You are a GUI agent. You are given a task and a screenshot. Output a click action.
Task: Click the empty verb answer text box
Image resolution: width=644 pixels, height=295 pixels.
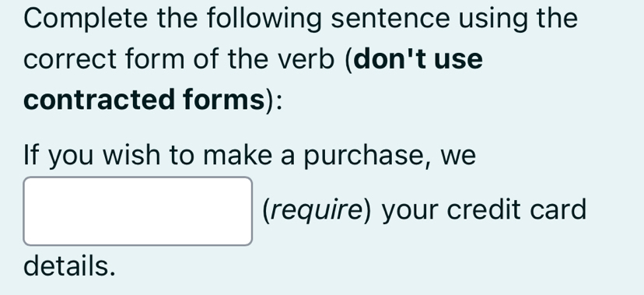pos(138,211)
